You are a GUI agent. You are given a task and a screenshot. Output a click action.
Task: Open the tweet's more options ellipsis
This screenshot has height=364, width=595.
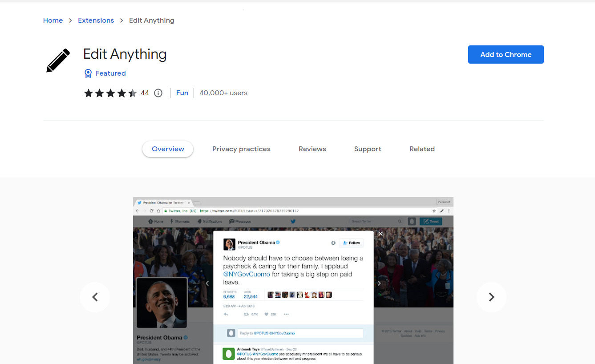pyautogui.click(x=286, y=314)
